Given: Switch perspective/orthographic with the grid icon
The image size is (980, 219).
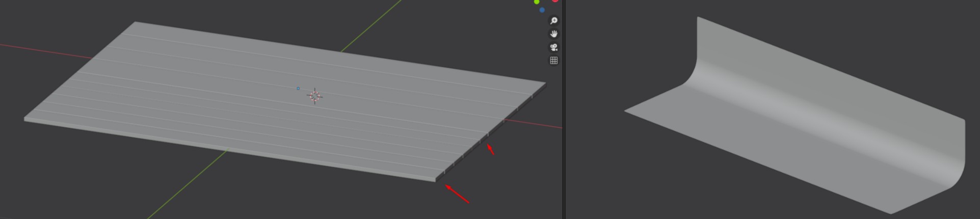Looking at the screenshot, I should pyautogui.click(x=553, y=61).
